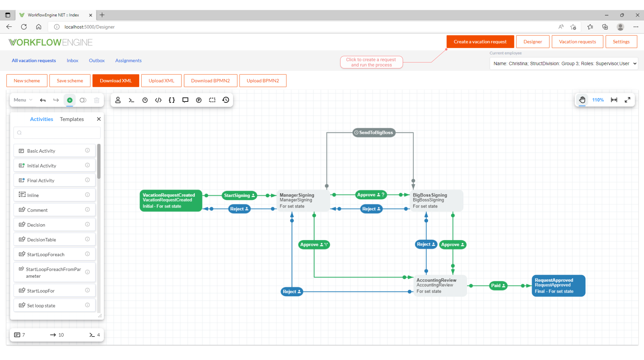The image size is (644, 360).
Task: Open the Current employee selector for Christina
Action: pos(564,63)
